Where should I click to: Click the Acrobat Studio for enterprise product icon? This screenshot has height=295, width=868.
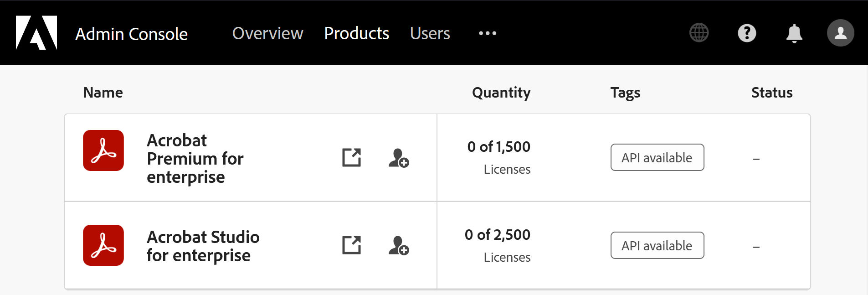[x=103, y=245]
